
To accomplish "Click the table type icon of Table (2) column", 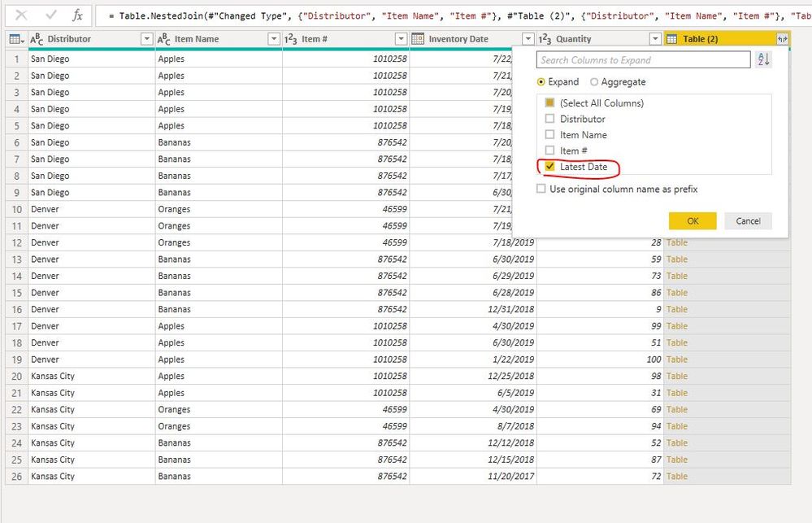I will [671, 39].
